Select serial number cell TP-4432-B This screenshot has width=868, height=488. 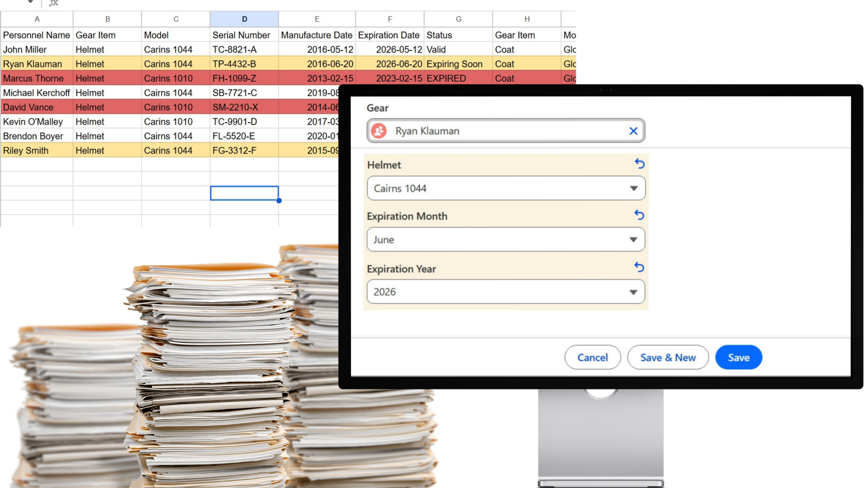tap(244, 64)
